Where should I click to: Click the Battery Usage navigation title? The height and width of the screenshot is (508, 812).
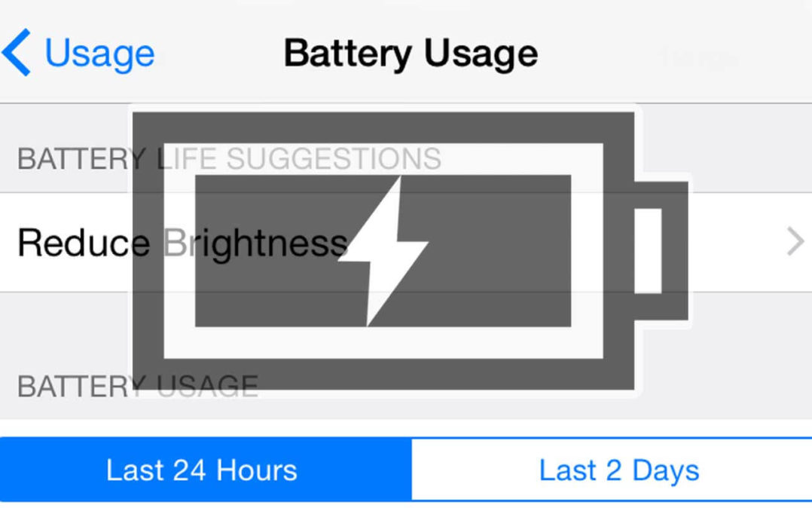411,54
